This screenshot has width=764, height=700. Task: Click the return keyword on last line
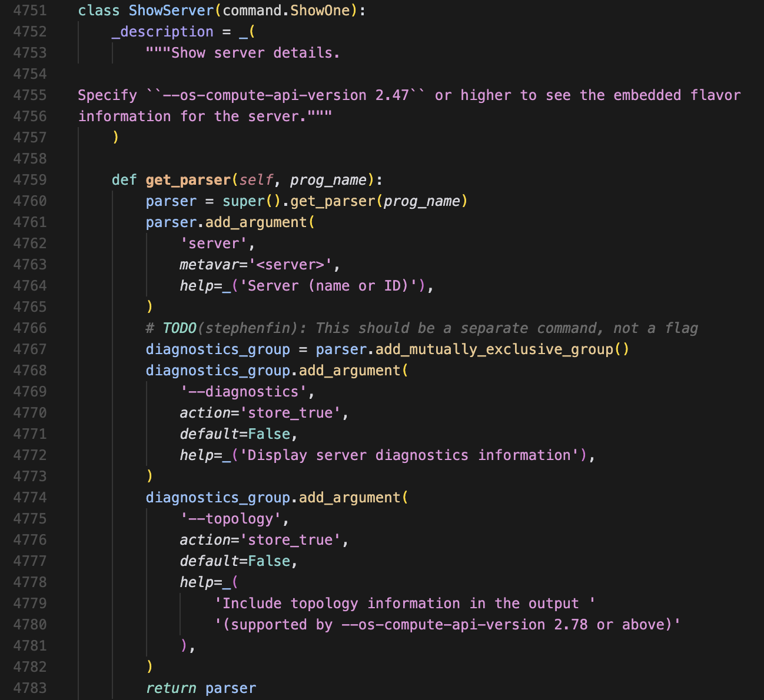(x=171, y=688)
